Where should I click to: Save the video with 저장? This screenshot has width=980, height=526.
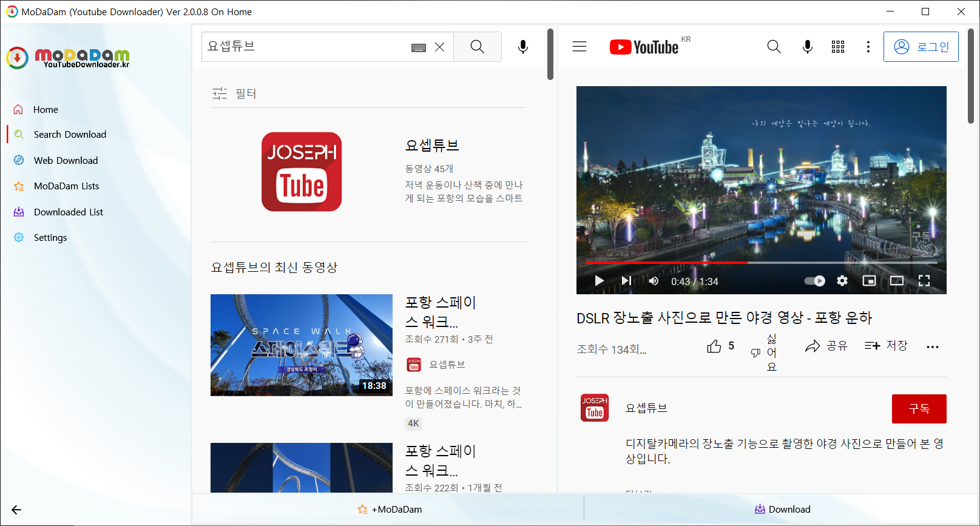pos(886,346)
